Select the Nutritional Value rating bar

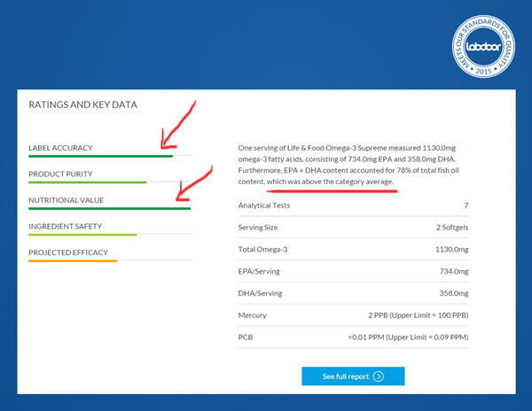(110, 208)
